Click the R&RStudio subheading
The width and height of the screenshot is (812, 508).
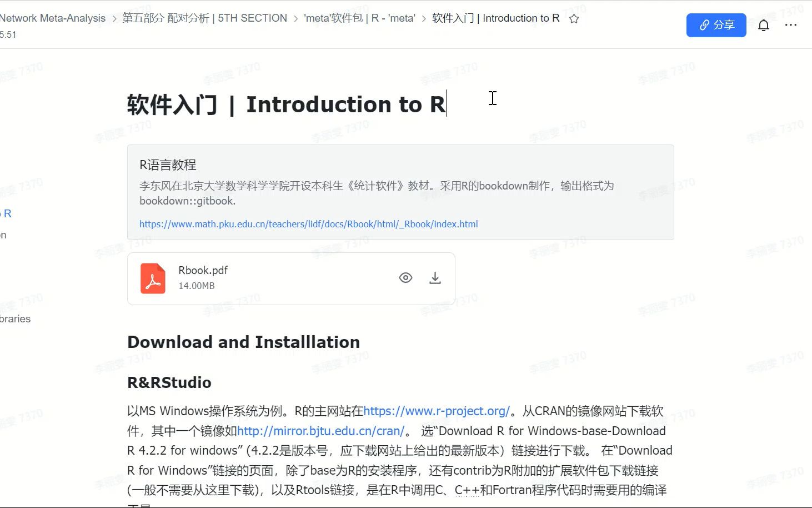tap(169, 383)
